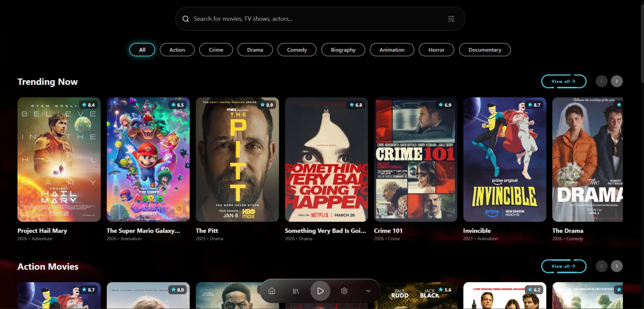Filter by Drama genre
Viewport: 644px width, 309px height.
255,50
